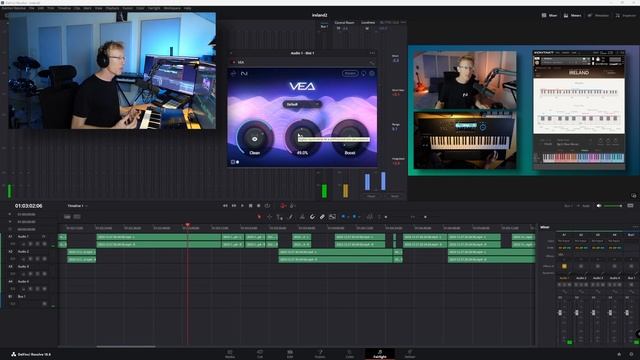Solo the Audio 2 track
This screenshot has width=640, height=360.
(x=38, y=259)
